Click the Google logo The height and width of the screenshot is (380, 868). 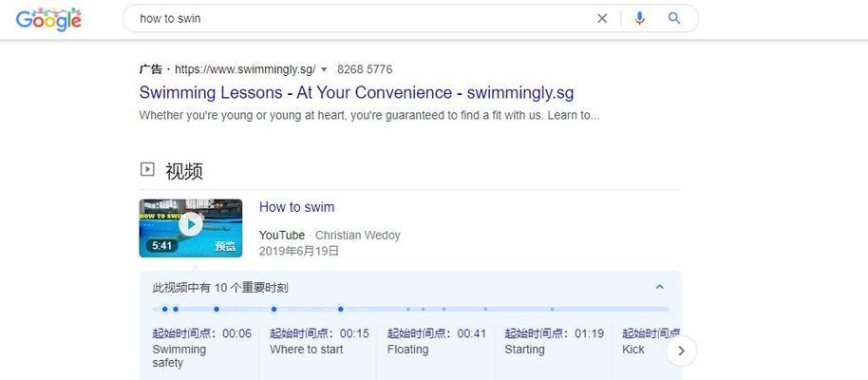click(48, 19)
